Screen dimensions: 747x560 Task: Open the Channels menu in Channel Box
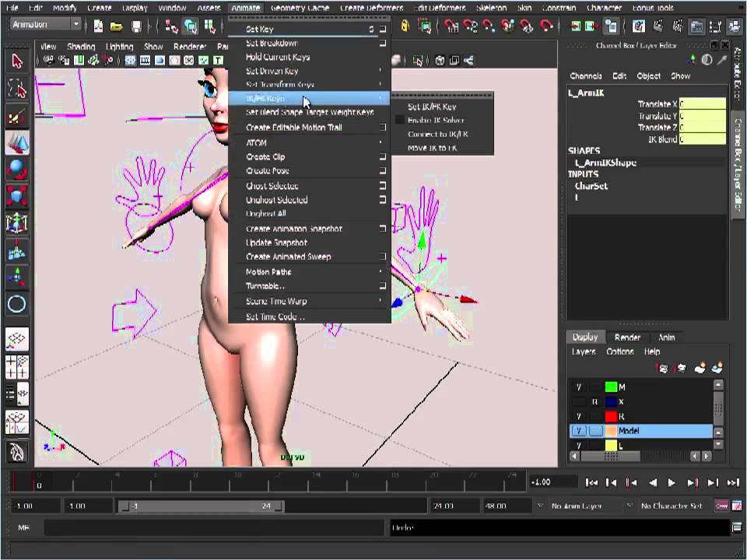585,75
